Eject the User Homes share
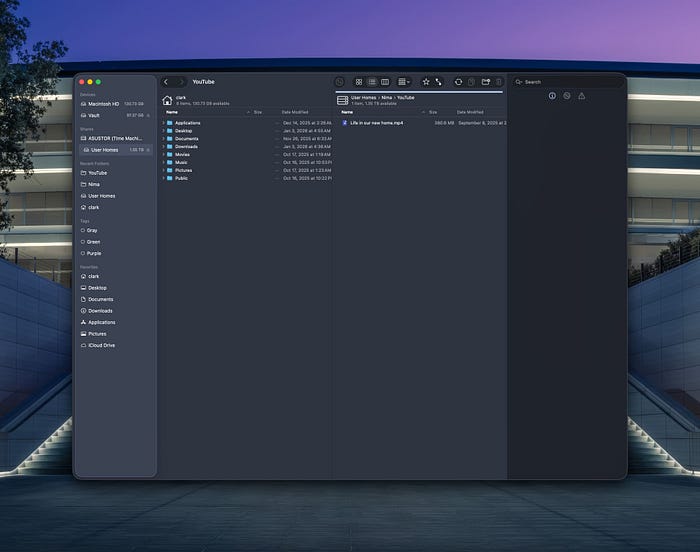The width and height of the screenshot is (700, 552). tap(148, 150)
